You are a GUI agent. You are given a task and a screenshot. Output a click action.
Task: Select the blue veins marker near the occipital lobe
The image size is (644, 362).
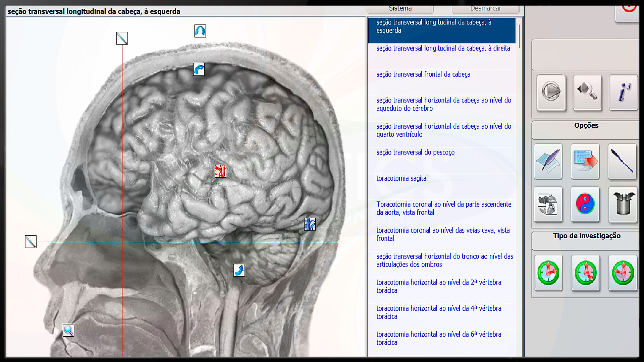pos(310,224)
